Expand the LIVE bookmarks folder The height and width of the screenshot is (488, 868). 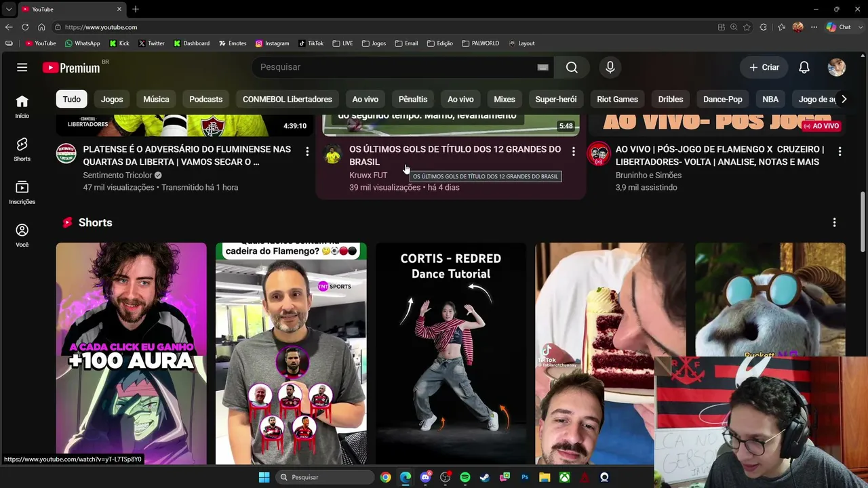342,43
